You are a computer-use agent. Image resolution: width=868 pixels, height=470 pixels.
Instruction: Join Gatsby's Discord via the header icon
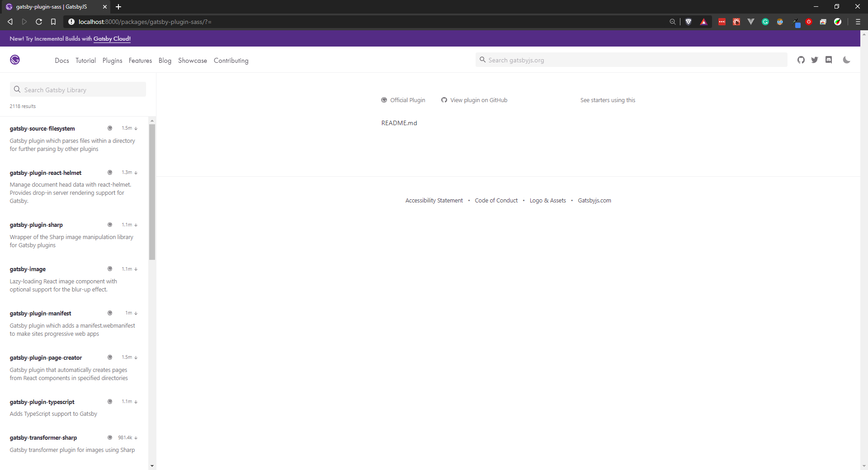[829, 60]
